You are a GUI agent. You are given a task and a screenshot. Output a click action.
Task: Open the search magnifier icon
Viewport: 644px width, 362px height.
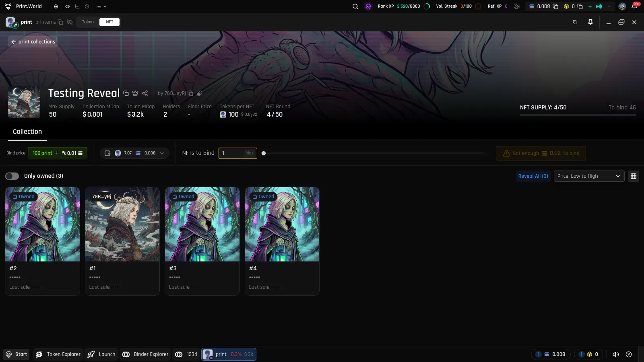355,6
